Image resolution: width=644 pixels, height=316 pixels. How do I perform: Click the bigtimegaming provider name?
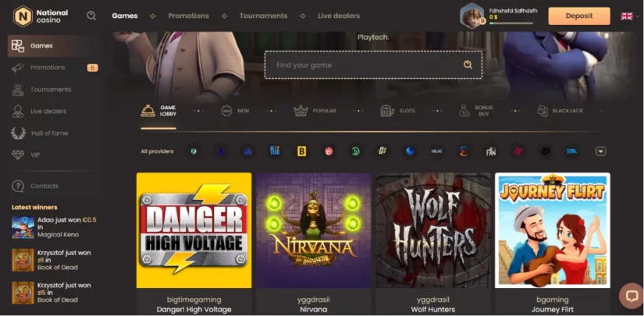pos(194,300)
